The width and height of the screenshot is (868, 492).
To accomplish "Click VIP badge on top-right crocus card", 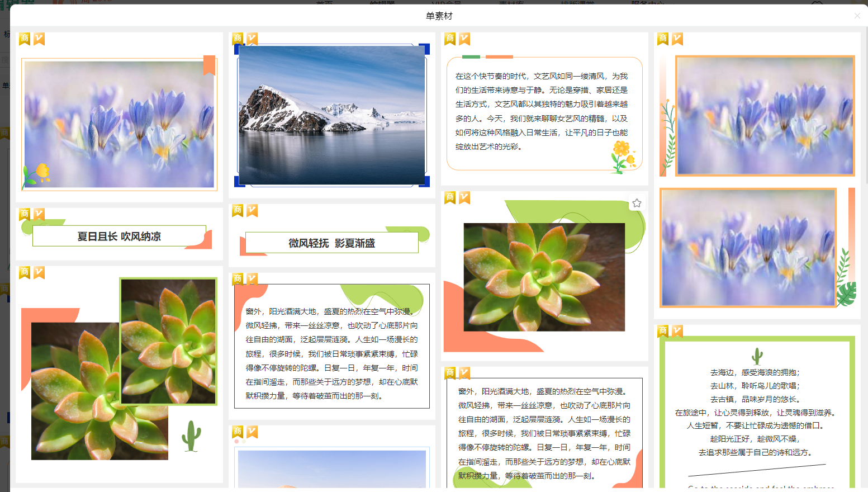I will click(677, 39).
